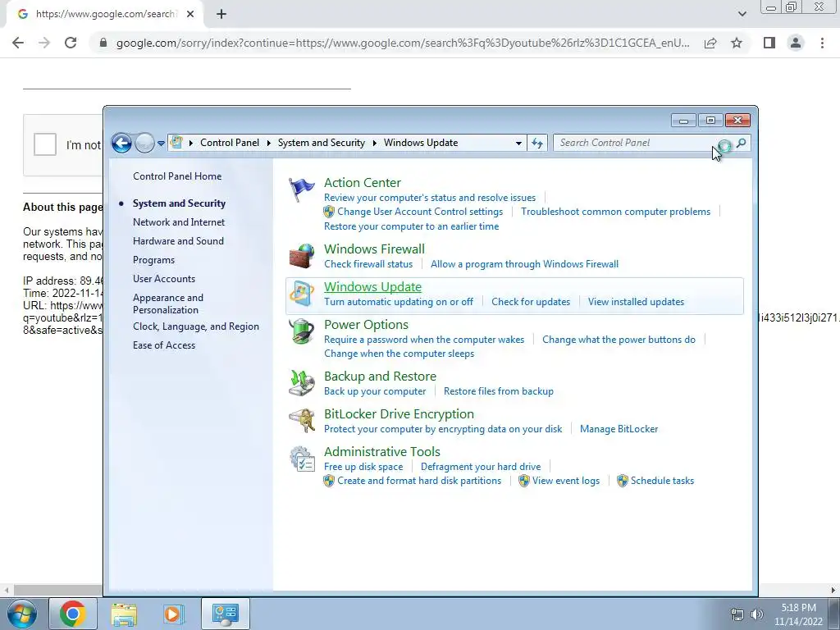
Task: Open Windows Media Player from taskbar
Action: point(174,614)
